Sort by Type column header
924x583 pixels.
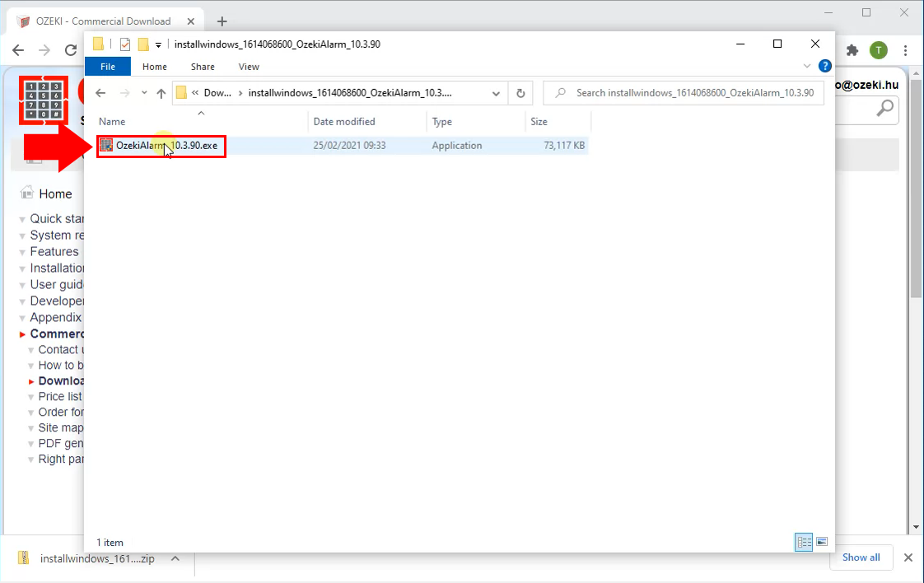(475, 121)
